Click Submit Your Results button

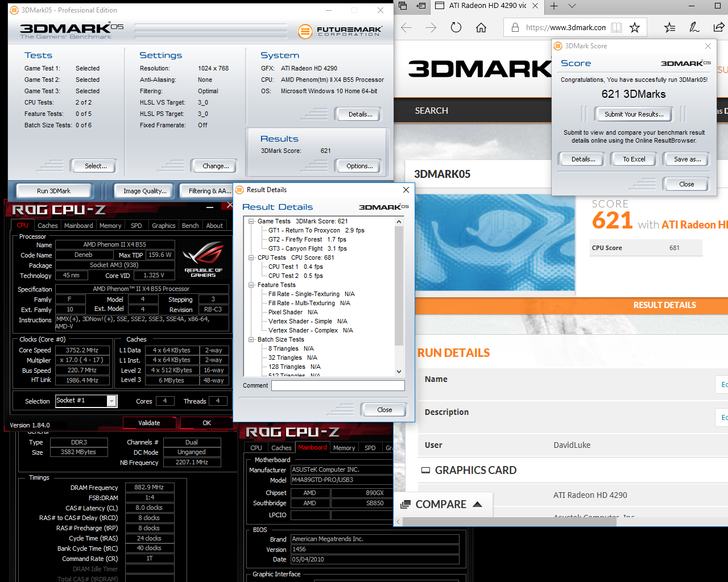pyautogui.click(x=634, y=114)
